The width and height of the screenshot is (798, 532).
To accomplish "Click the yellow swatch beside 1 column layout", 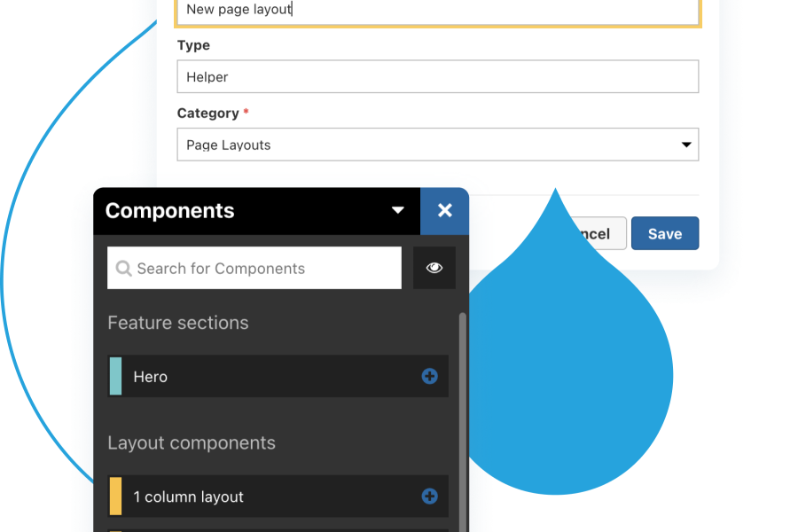I will (x=115, y=497).
